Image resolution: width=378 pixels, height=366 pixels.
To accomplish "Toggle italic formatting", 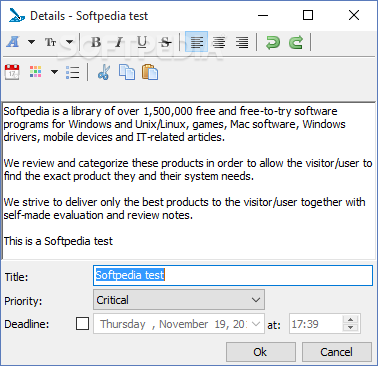I will [x=119, y=42].
